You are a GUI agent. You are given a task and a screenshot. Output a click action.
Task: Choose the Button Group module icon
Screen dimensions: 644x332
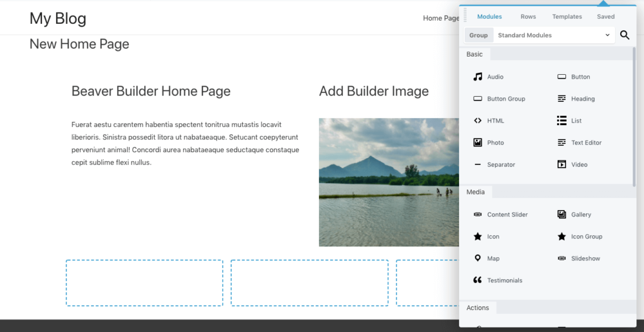click(477, 99)
